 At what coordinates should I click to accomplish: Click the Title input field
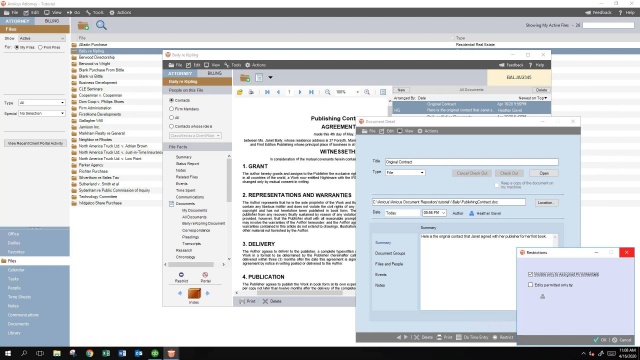point(471,162)
